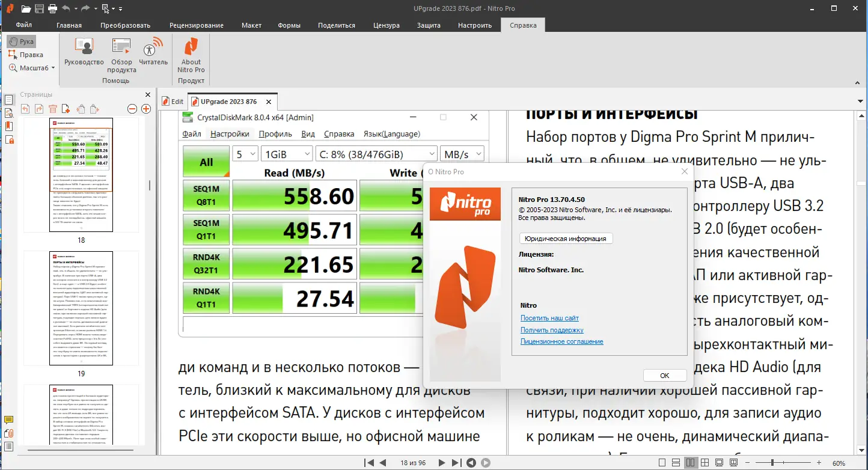Screen dimensions: 868x470
Task: Redo the last undone action
Action: (85, 8)
